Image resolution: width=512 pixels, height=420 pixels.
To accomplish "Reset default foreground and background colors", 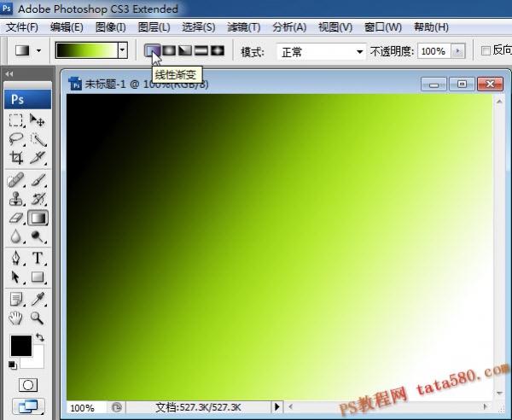I will [x=13, y=365].
